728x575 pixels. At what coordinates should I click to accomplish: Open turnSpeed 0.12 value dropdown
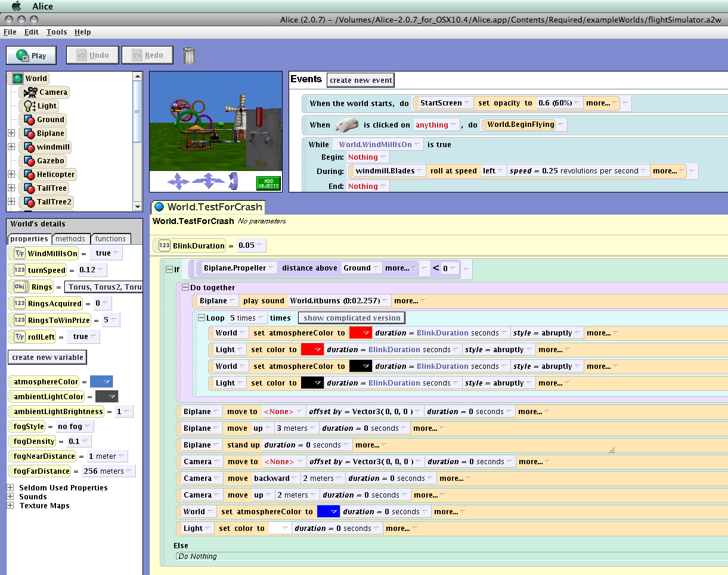point(92,270)
